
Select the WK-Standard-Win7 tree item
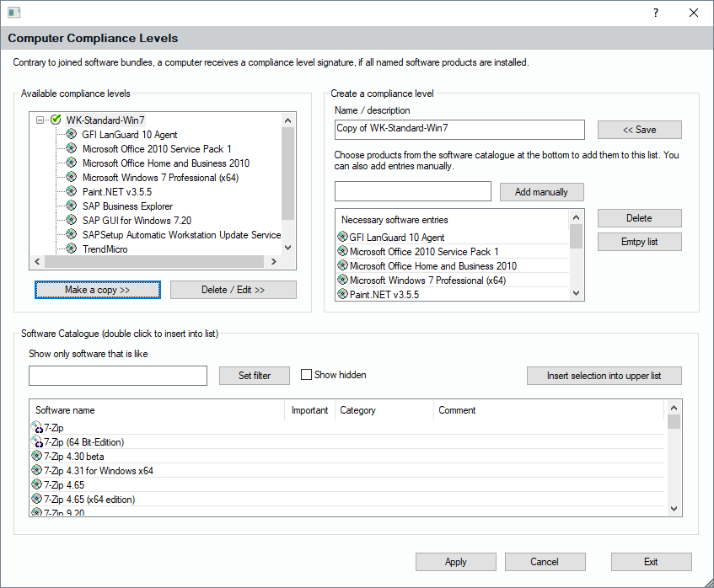(x=105, y=120)
